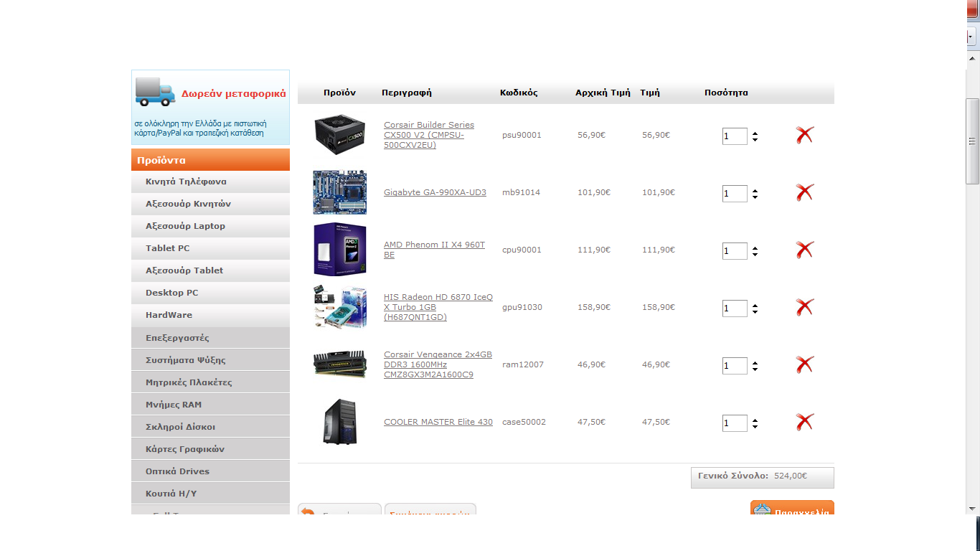The width and height of the screenshot is (980, 551).
Task: Open Αξεσουάρ Laptop category
Action: (210, 226)
